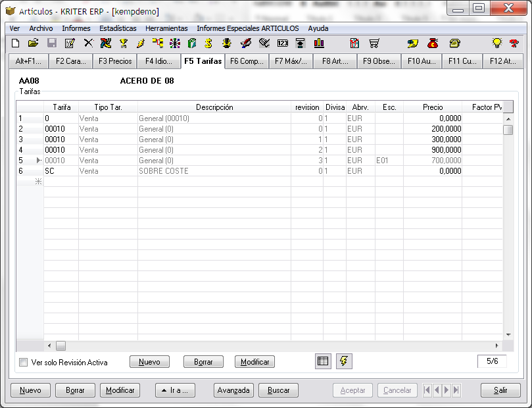Click the 123 numbering toolbar icon
This screenshot has width=532, height=408.
click(x=283, y=43)
